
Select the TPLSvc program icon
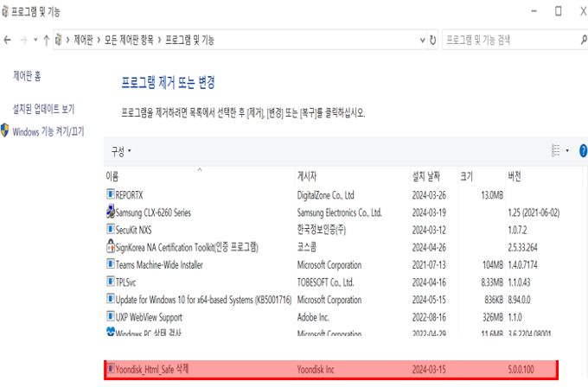(111, 281)
